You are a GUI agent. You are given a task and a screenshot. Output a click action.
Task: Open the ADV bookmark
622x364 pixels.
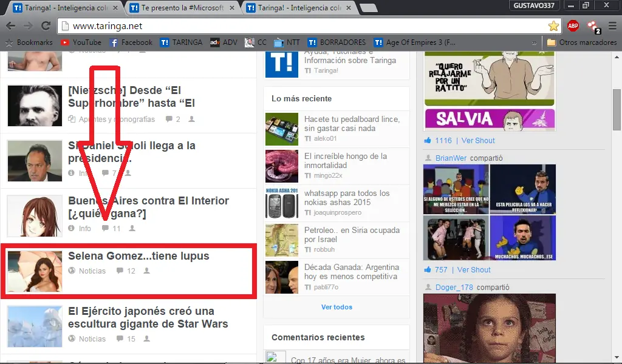click(224, 42)
